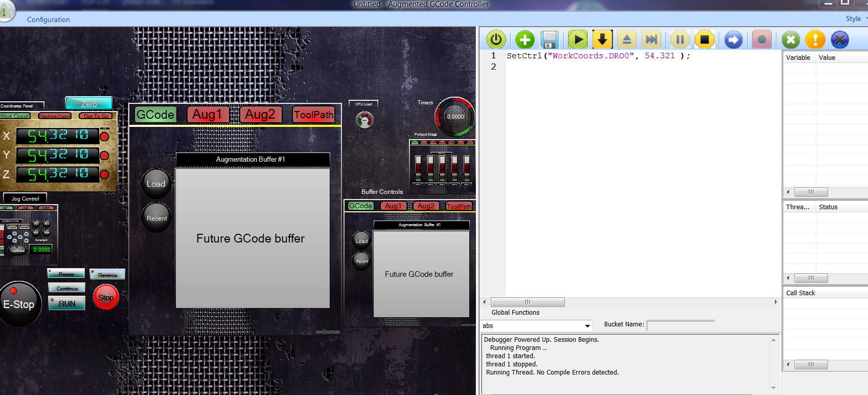Image resolution: width=868 pixels, height=395 pixels.
Task: Click the green power button in debugger toolbar
Action: (496, 39)
